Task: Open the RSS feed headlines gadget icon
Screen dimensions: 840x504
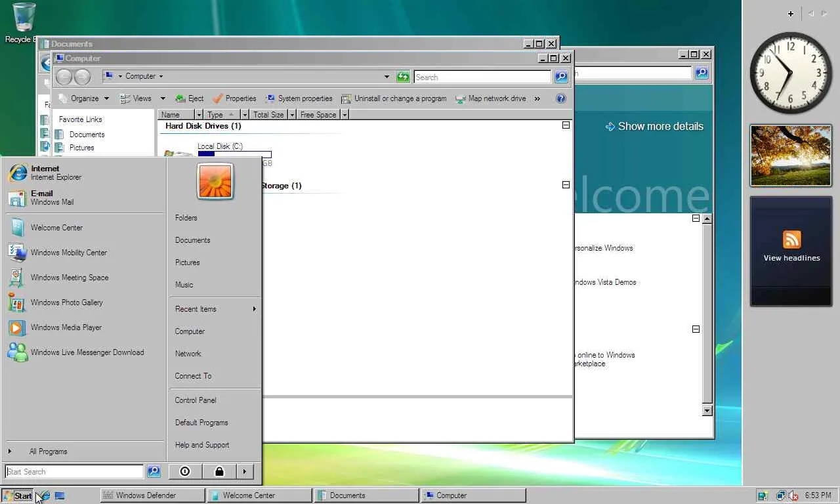Action: pos(792,239)
